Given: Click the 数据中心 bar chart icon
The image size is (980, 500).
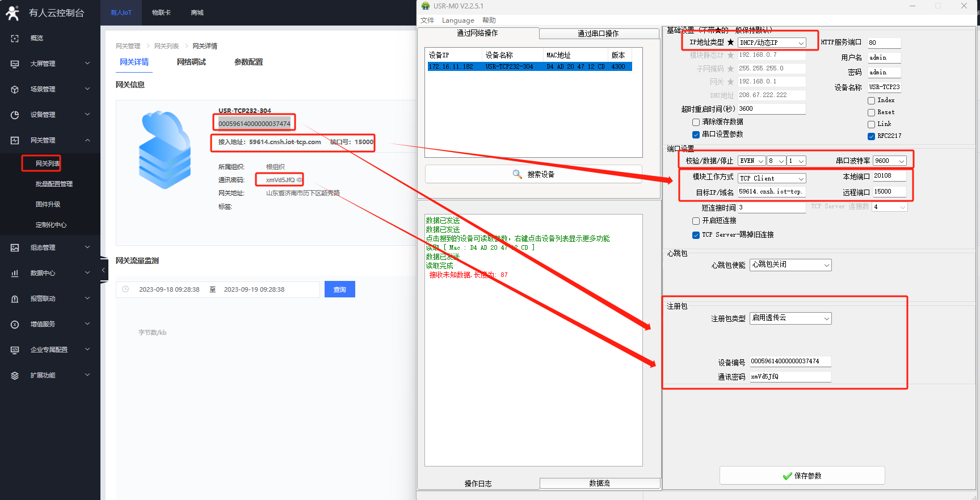Looking at the screenshot, I should coord(15,273).
